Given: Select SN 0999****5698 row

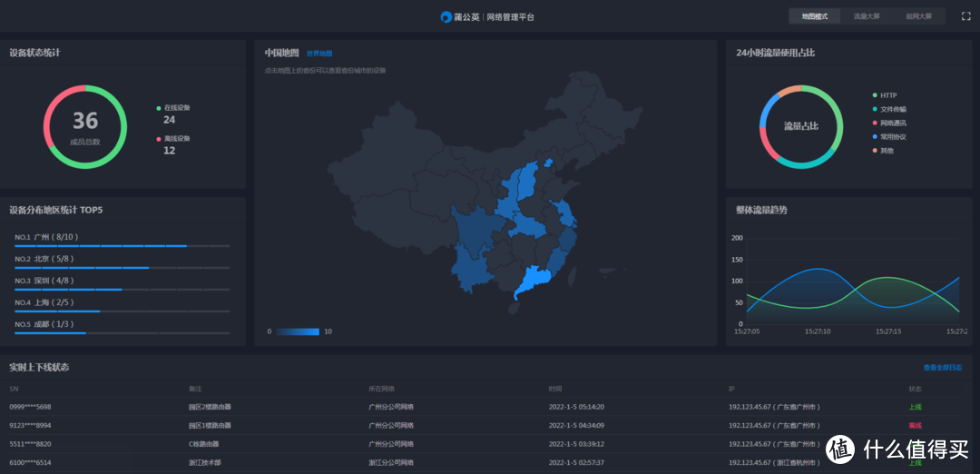Looking at the screenshot, I should click(485, 407).
